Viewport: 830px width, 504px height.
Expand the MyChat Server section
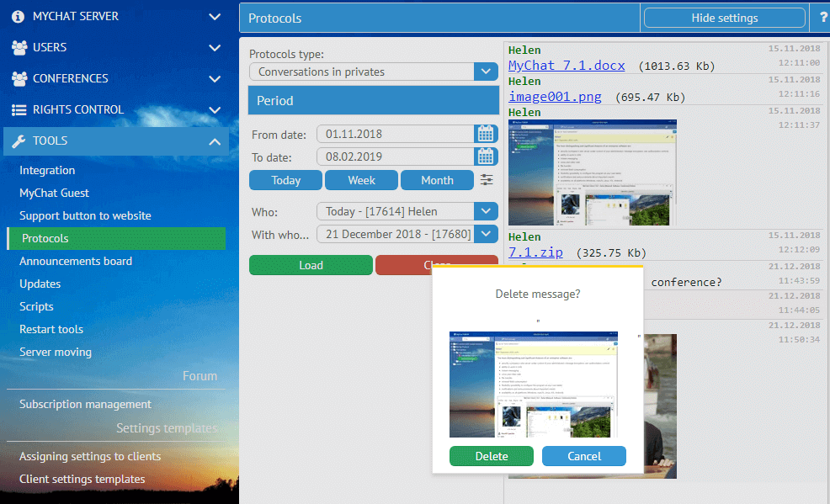click(x=215, y=17)
